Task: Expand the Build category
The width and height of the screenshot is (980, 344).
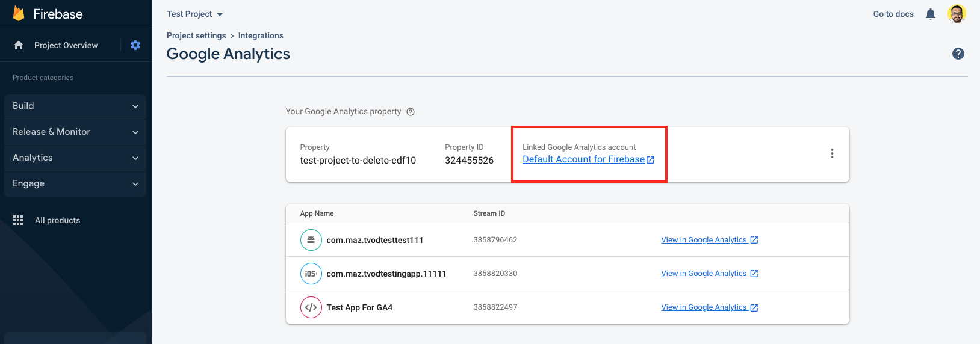Action: pyautogui.click(x=75, y=106)
